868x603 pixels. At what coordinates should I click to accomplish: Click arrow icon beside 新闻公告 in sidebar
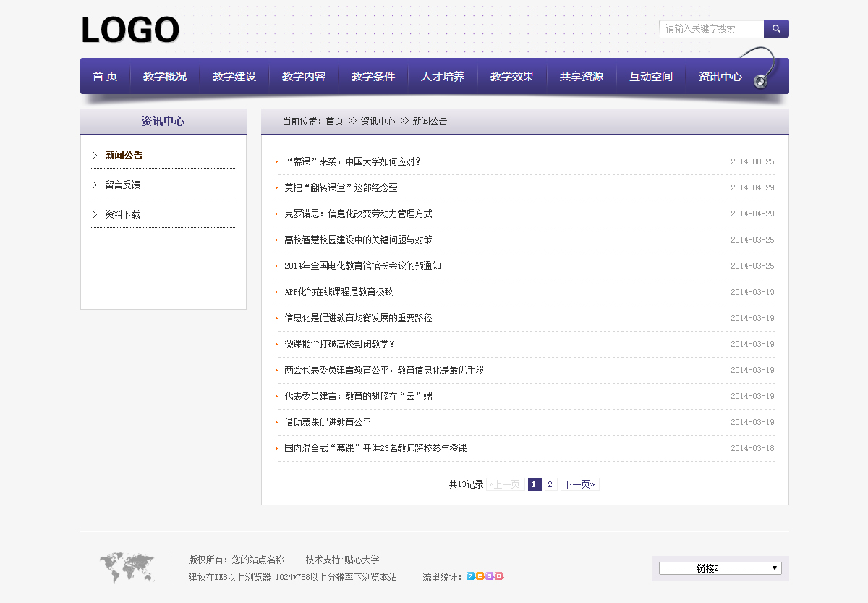tap(95, 155)
